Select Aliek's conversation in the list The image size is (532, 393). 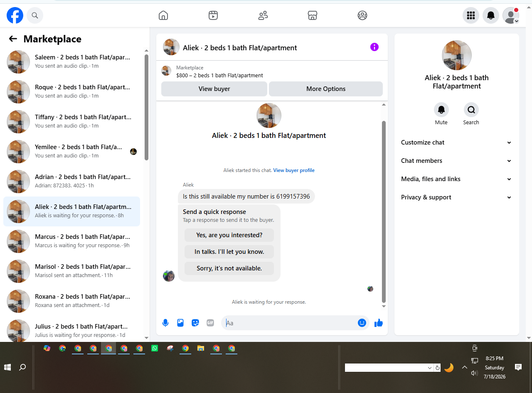click(71, 211)
